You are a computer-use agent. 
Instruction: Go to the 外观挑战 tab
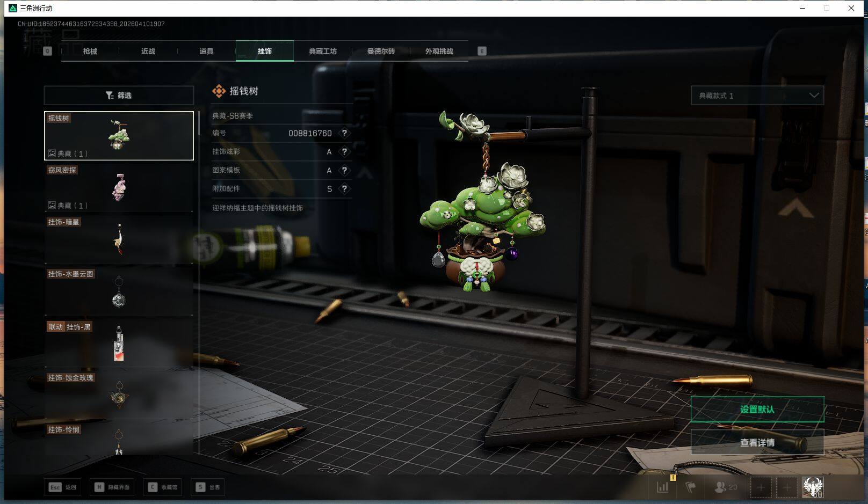(439, 52)
